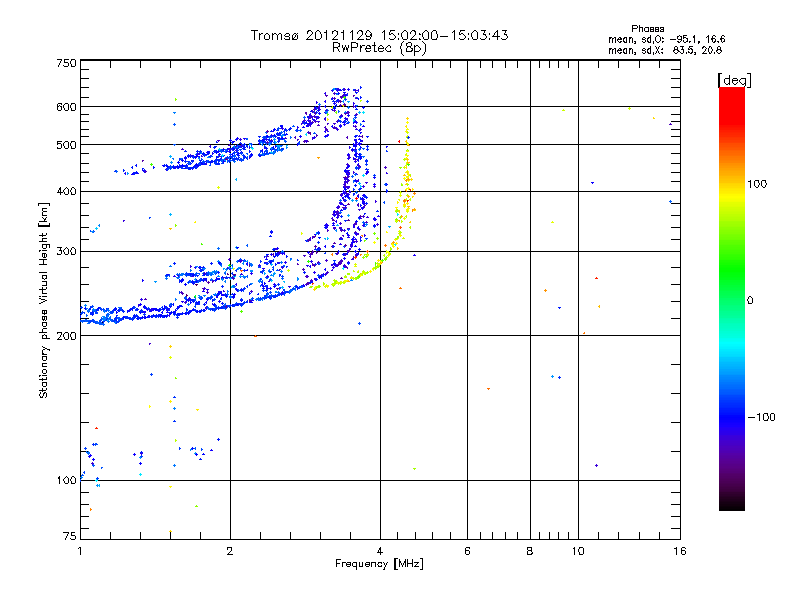Click the x-axis label "8"
The height and width of the screenshot is (600, 800).
(x=530, y=551)
